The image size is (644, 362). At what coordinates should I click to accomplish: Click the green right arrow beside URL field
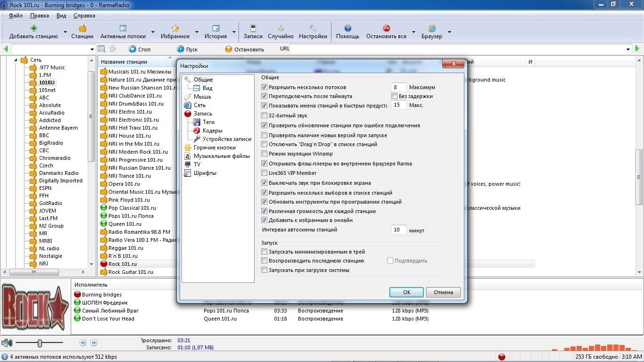(638, 49)
